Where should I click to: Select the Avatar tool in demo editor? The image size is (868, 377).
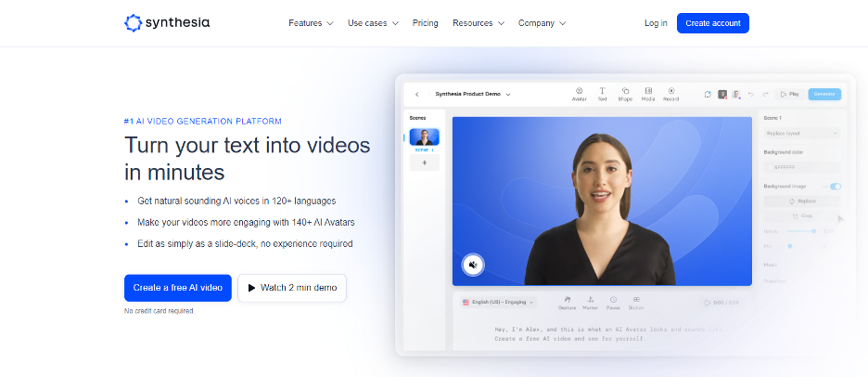579,94
